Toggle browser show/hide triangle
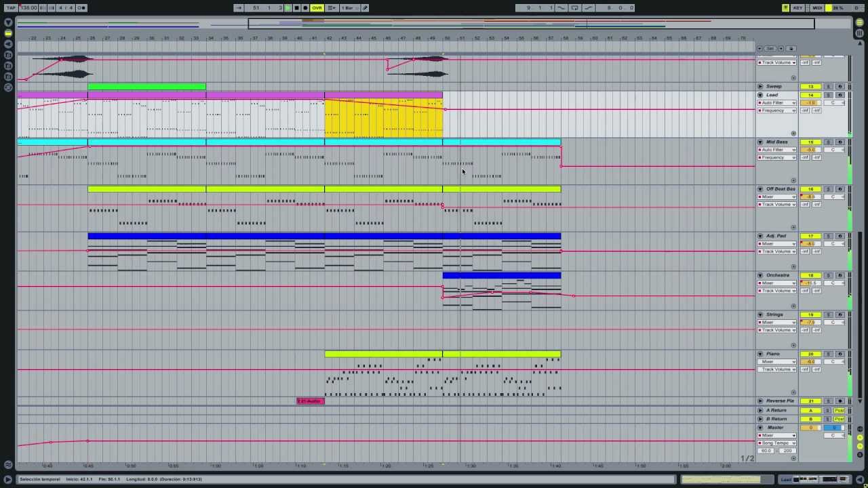 pyautogui.click(x=7, y=22)
